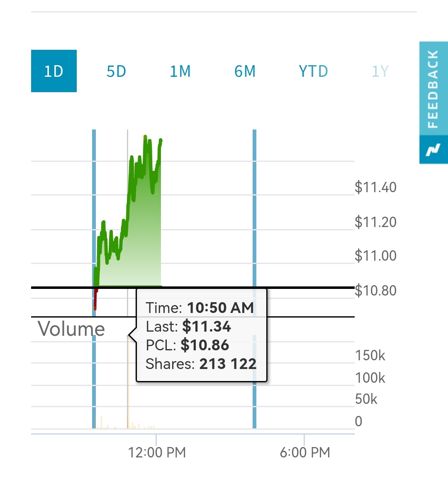Click the $10.80 previous close label

(375, 290)
